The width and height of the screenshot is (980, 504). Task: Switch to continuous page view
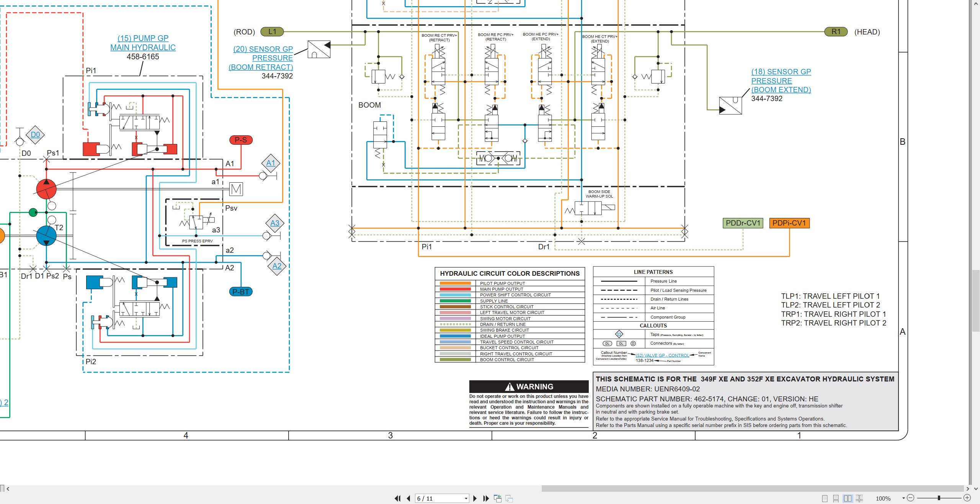click(x=836, y=498)
